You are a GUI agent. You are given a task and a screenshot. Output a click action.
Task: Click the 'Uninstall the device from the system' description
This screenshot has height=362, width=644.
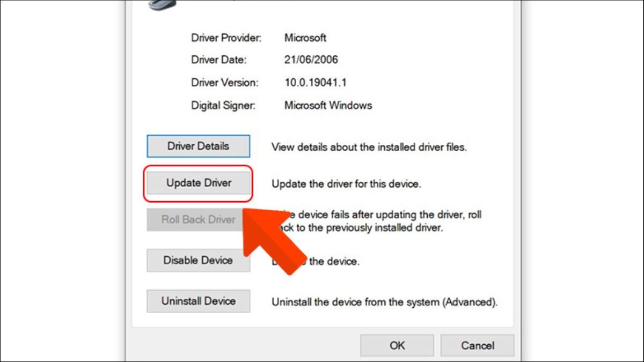(x=385, y=302)
